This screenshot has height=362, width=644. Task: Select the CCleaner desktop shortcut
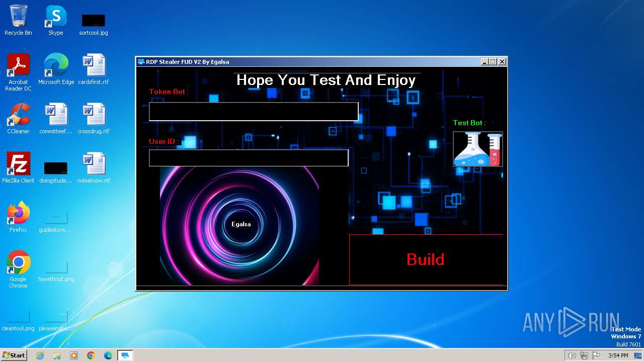(18, 119)
